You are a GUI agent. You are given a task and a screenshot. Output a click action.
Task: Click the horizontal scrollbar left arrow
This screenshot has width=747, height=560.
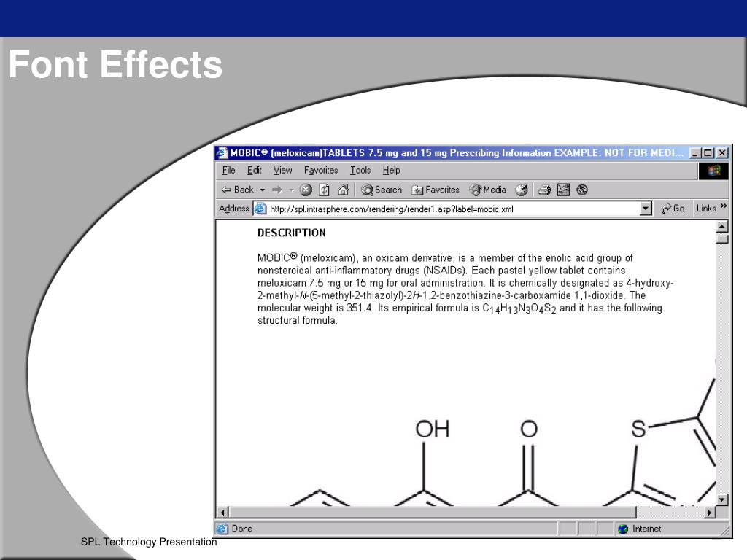tap(222, 513)
